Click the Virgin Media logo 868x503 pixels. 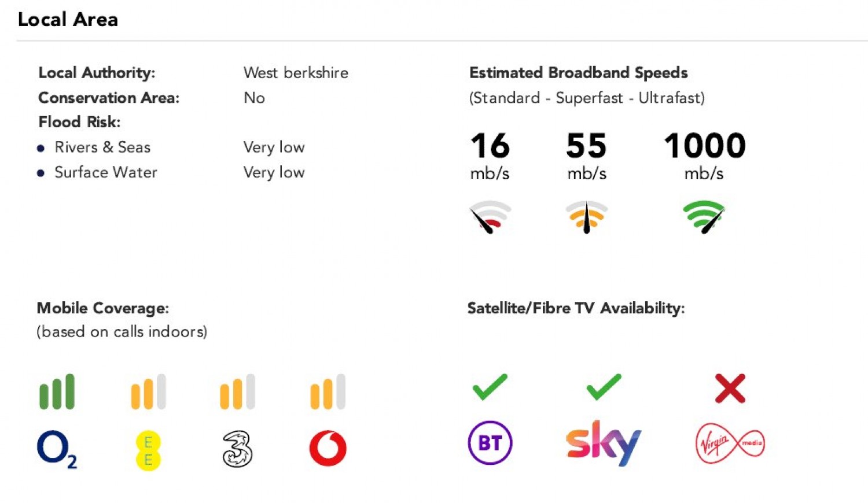click(x=730, y=443)
